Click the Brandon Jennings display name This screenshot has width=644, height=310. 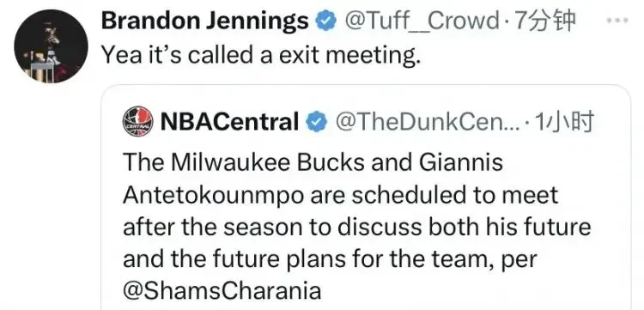click(x=204, y=21)
